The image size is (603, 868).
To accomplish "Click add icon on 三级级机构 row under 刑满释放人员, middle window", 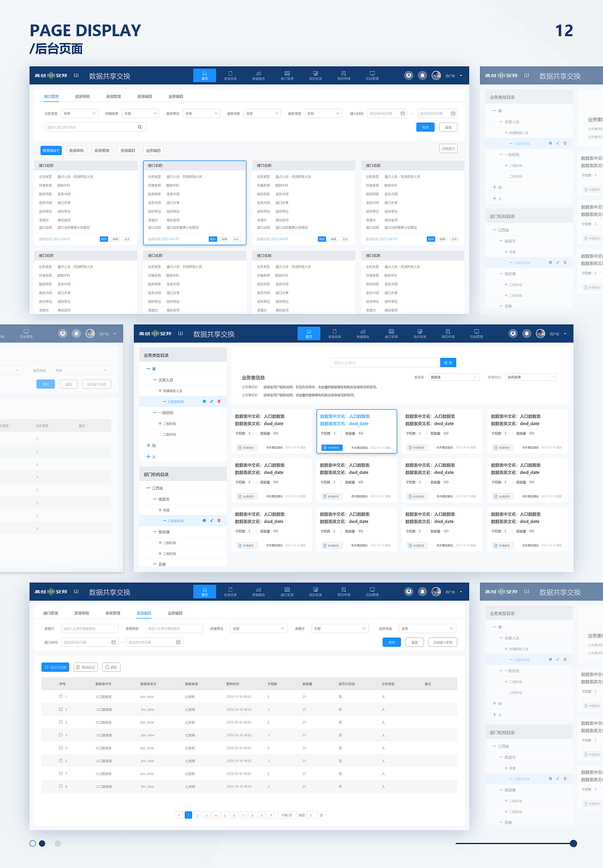I will point(204,401).
